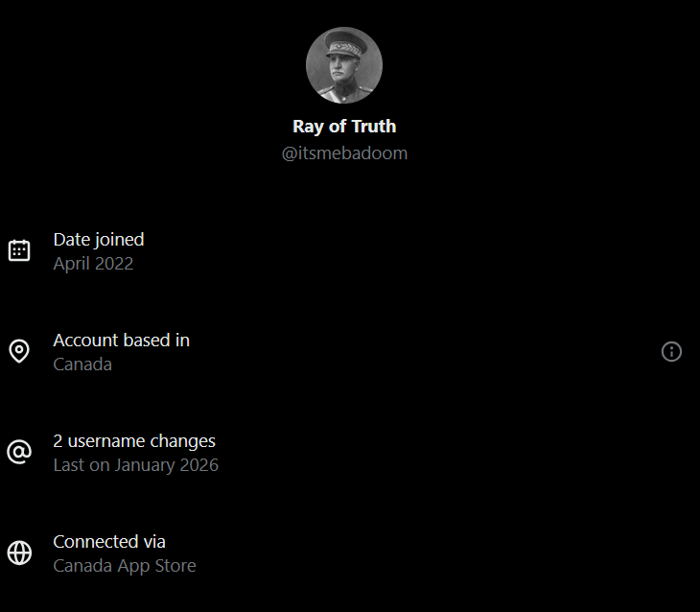Click the Connected via label
The image size is (700, 612).
coord(109,541)
